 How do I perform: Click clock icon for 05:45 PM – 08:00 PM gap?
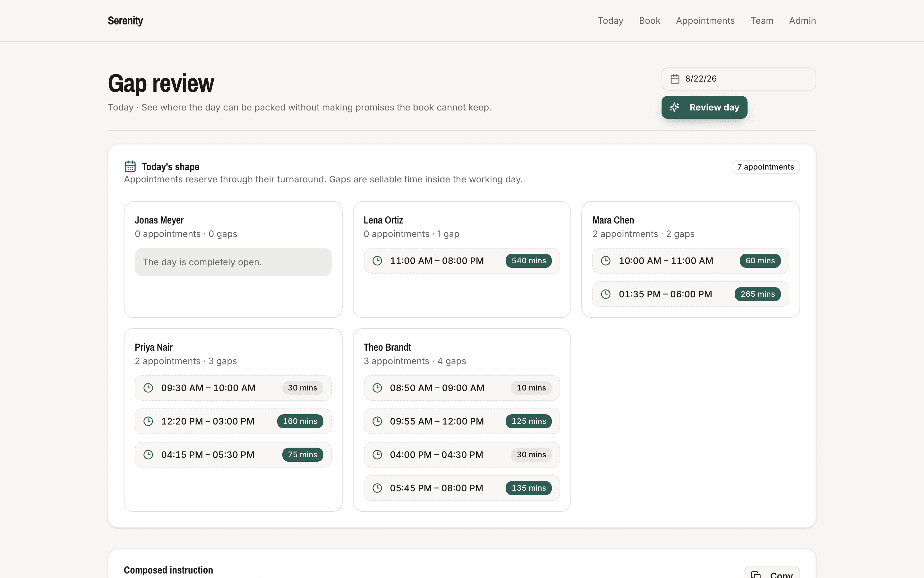click(x=377, y=488)
